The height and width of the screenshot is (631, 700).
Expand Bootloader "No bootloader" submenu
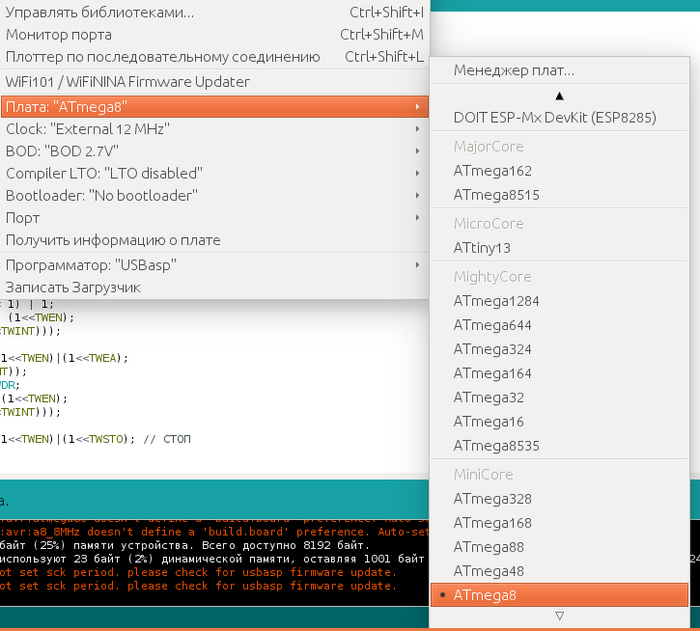(102, 195)
